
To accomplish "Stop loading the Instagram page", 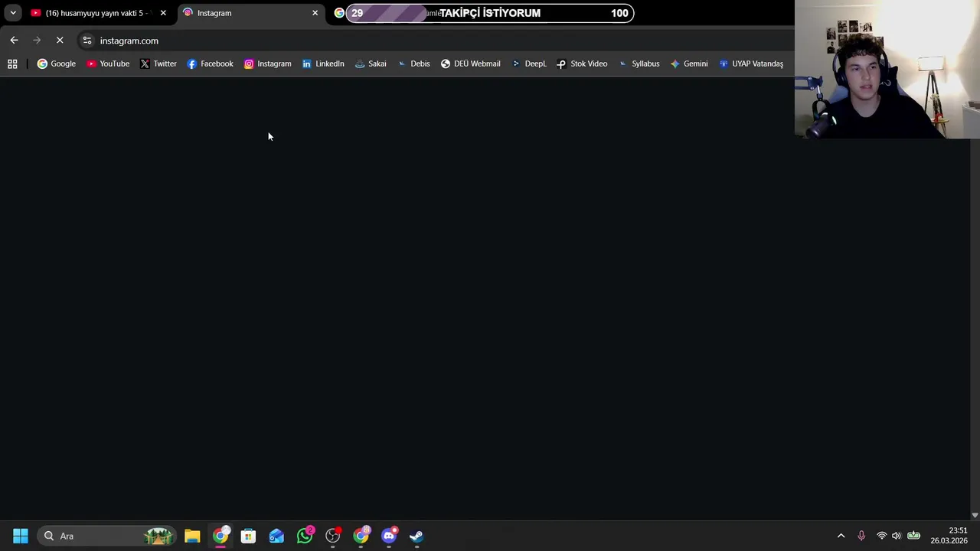I will tap(60, 41).
